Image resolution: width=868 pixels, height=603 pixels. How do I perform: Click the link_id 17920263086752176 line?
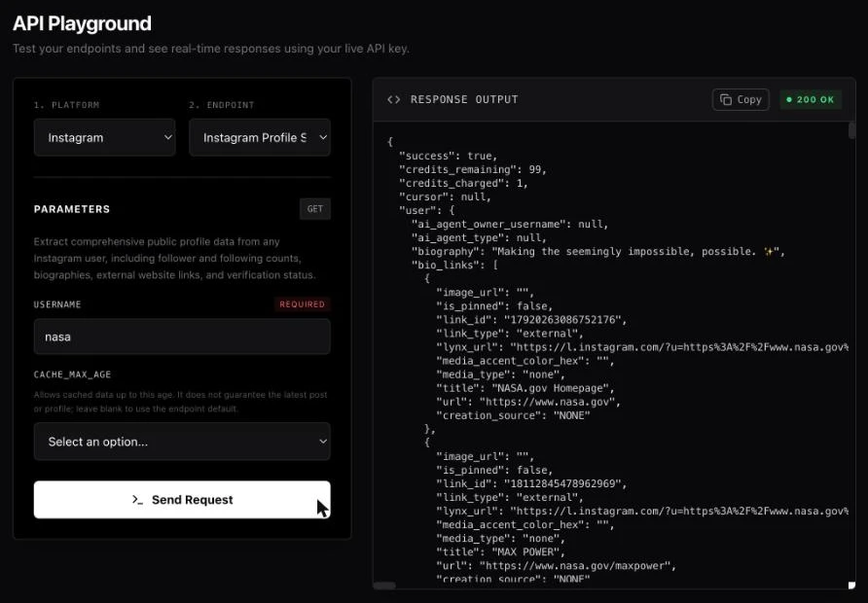tap(531, 320)
